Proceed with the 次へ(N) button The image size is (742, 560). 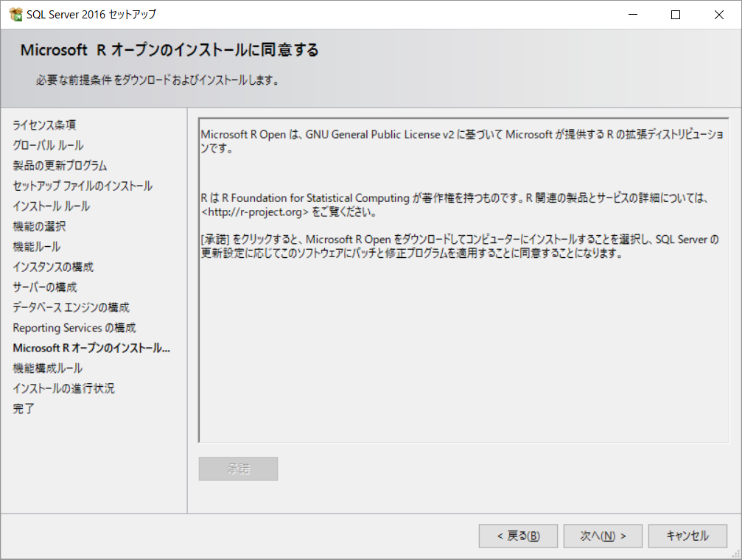coord(603,536)
